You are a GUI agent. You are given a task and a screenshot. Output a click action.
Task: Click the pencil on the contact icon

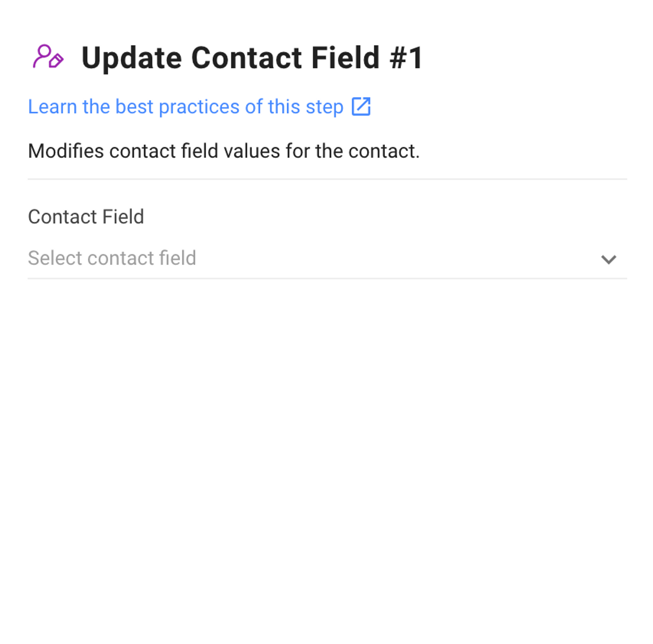click(x=56, y=61)
